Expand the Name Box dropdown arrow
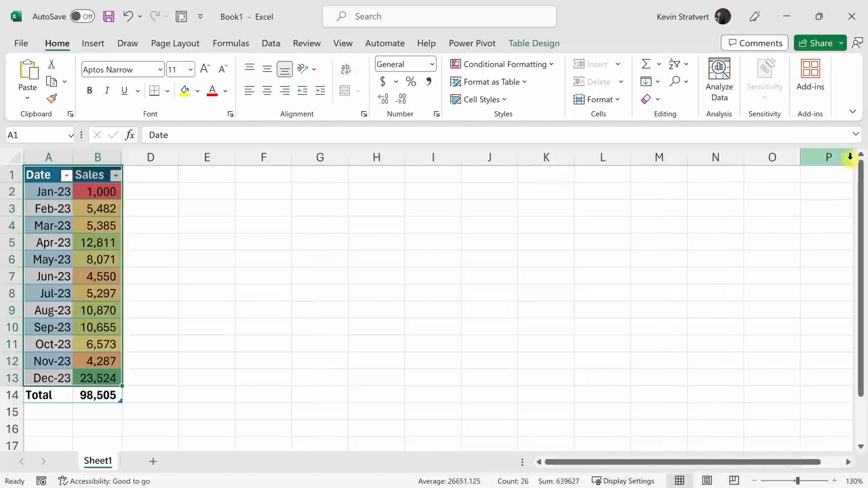868x488 pixels. click(71, 135)
